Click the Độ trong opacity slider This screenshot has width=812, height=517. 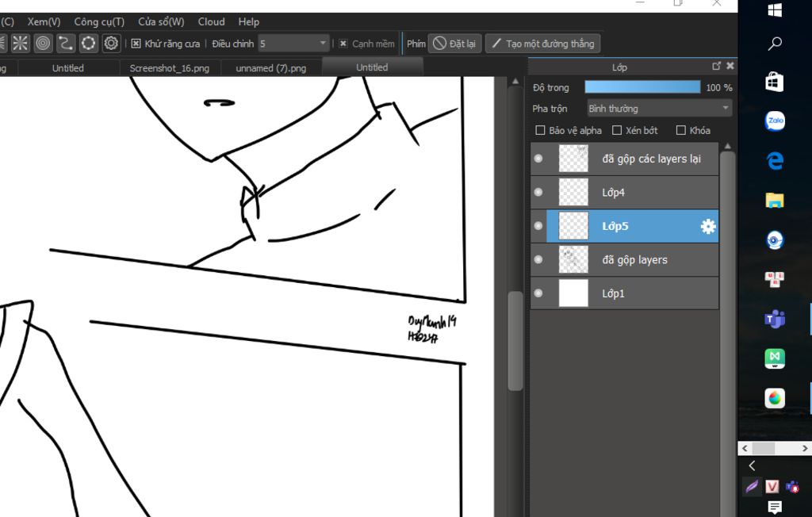pos(642,87)
